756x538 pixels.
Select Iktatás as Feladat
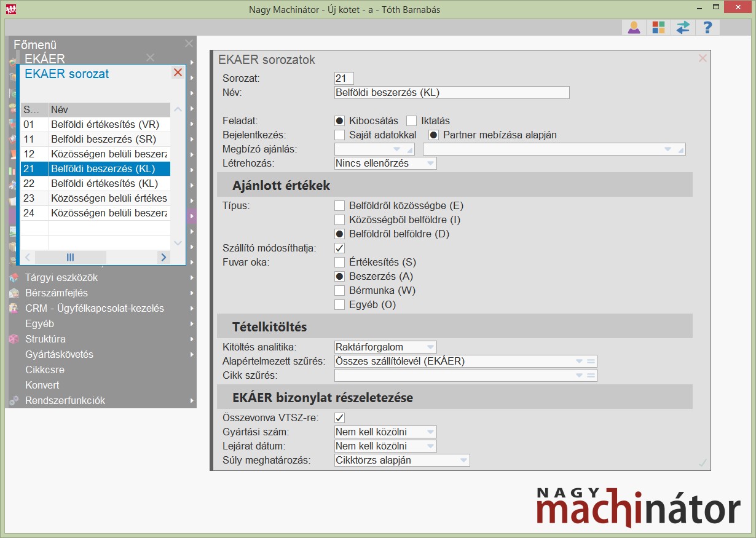pyautogui.click(x=412, y=121)
